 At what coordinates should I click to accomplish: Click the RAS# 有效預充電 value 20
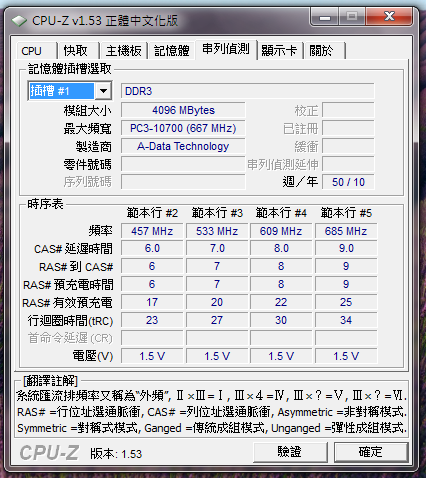click(217, 302)
